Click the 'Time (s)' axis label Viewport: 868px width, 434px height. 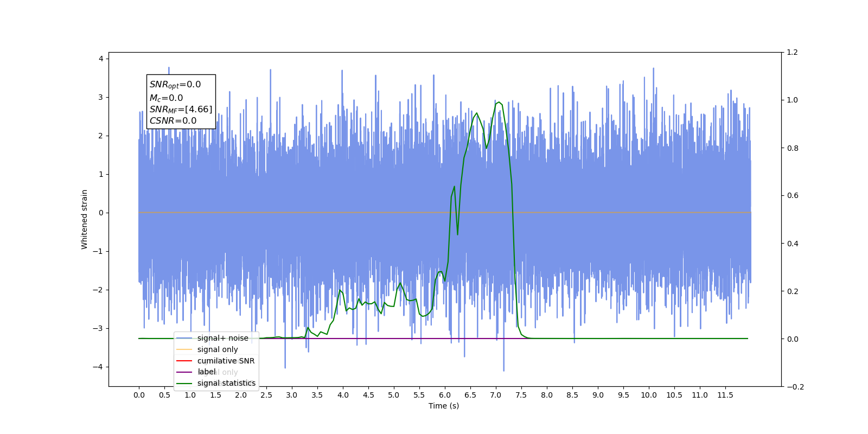point(444,406)
